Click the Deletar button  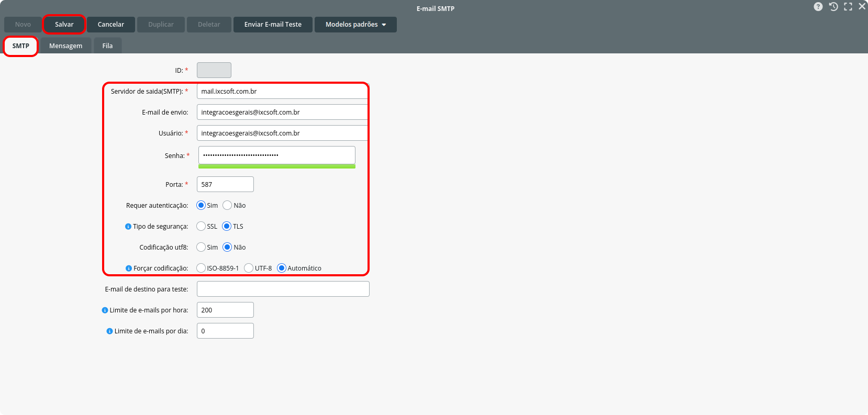(209, 25)
